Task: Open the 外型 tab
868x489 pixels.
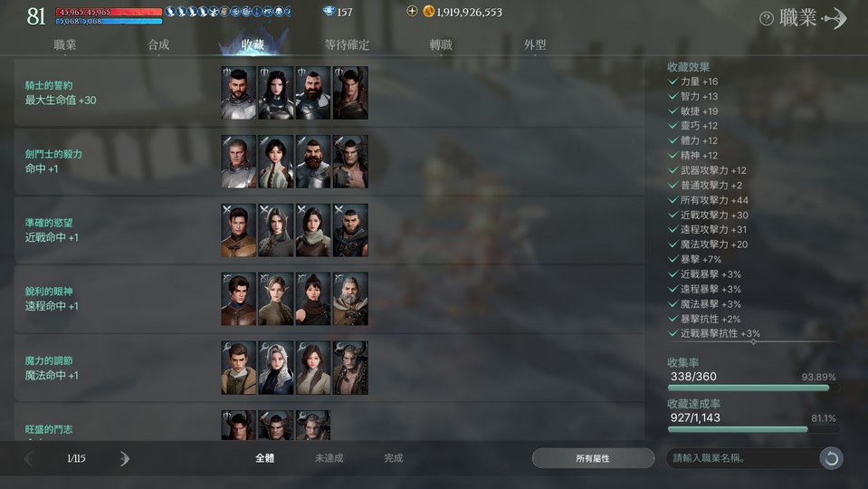Action: point(535,45)
